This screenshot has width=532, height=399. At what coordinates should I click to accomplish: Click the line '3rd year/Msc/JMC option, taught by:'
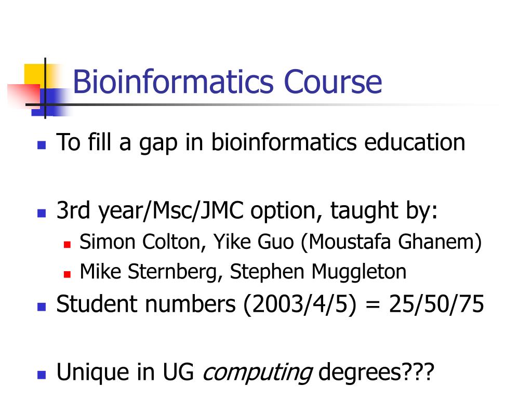(247, 211)
